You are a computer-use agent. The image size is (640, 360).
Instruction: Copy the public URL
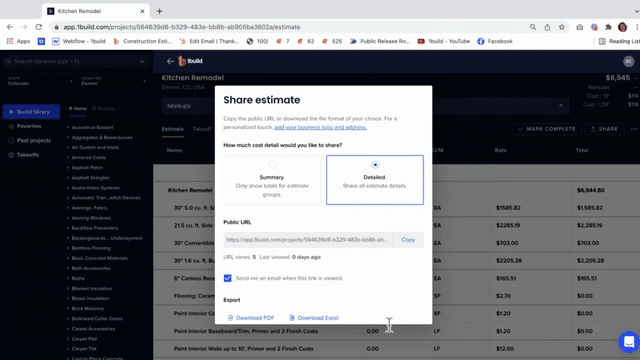(408, 240)
